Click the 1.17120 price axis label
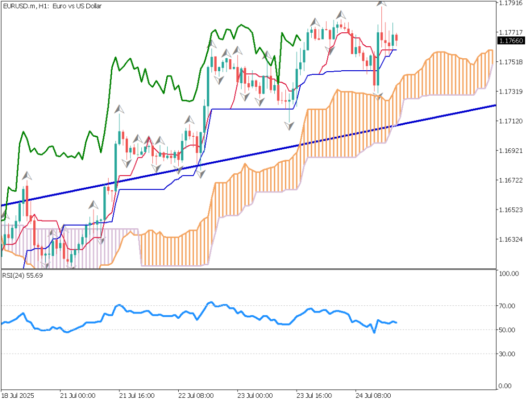Viewport: 532px width, 402px height. click(510, 121)
